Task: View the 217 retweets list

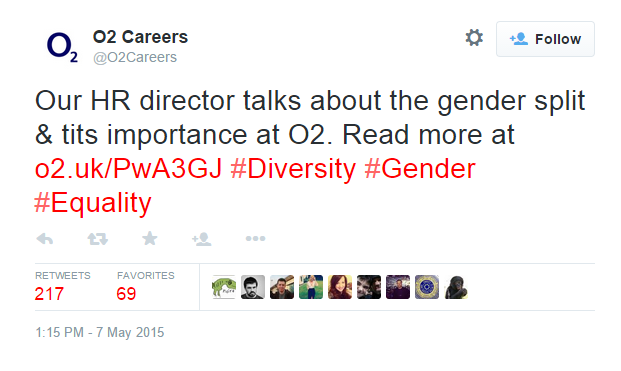Action: [x=63, y=287]
